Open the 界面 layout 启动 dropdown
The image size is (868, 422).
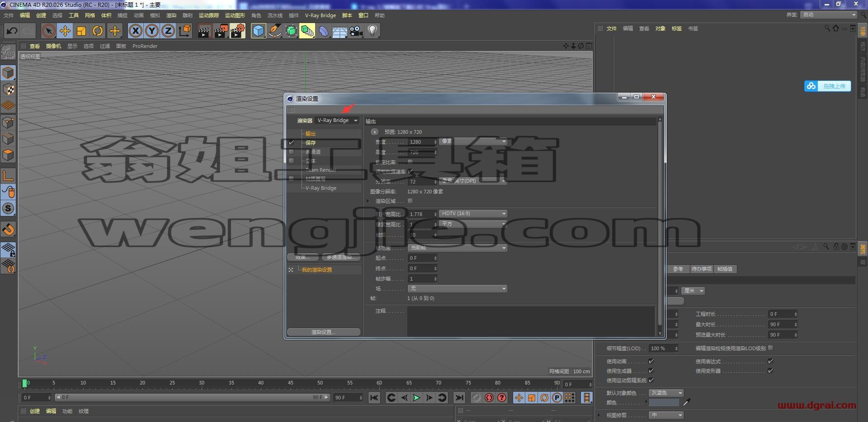829,15
